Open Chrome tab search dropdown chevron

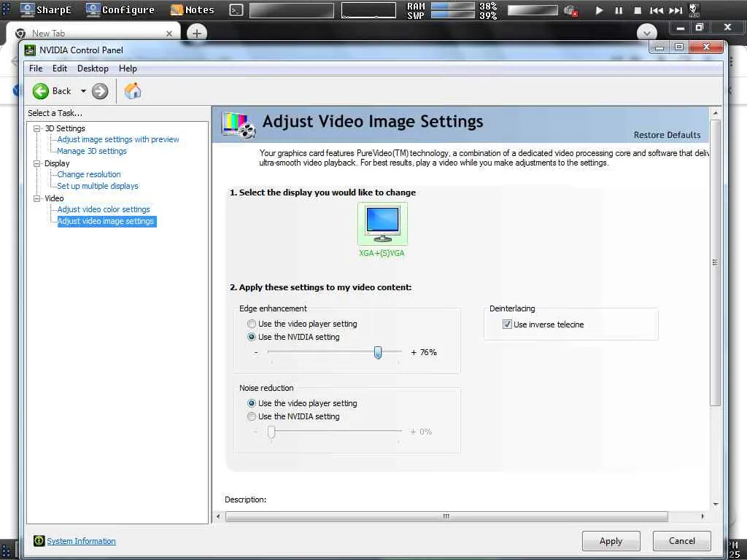point(647,33)
